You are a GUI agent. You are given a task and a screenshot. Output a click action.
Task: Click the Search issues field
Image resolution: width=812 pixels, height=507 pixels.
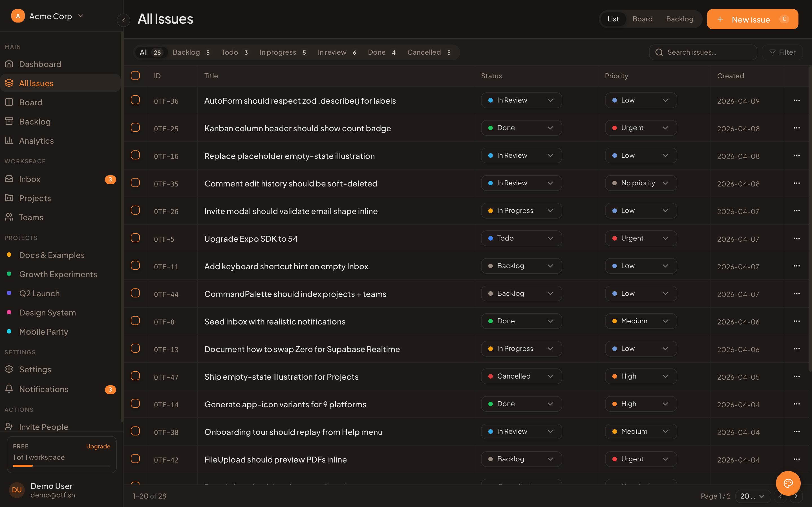point(703,52)
